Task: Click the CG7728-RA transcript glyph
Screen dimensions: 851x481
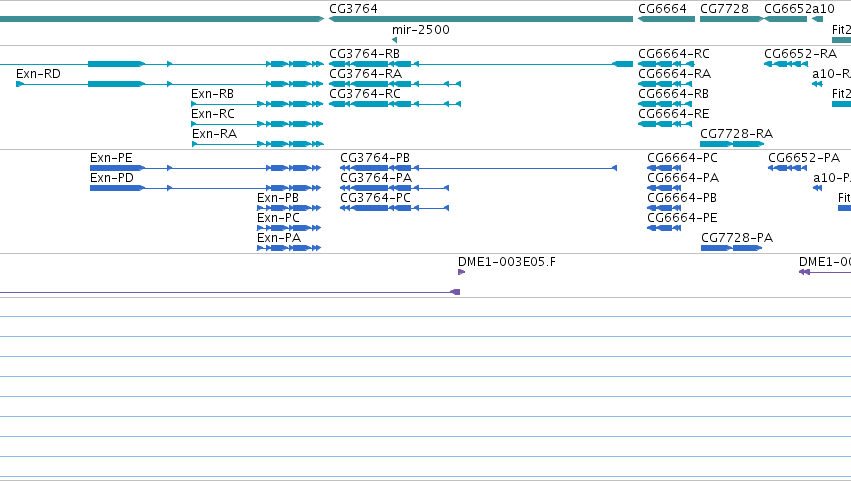Action: click(732, 144)
